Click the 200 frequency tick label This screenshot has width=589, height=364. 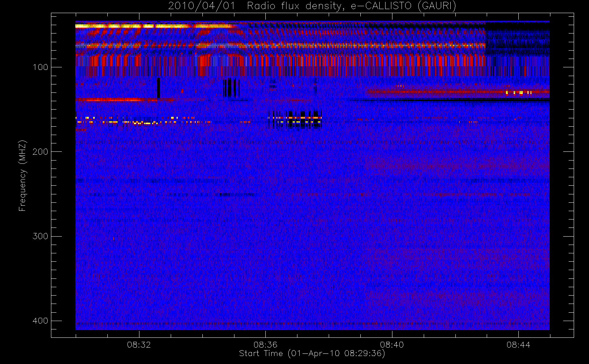[x=40, y=152]
